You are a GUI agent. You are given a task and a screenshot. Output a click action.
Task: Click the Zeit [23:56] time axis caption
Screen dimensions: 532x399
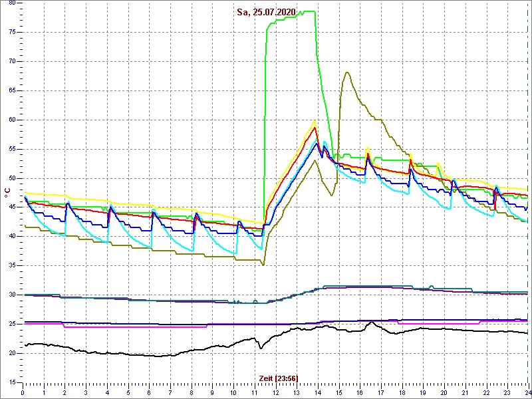(279, 378)
